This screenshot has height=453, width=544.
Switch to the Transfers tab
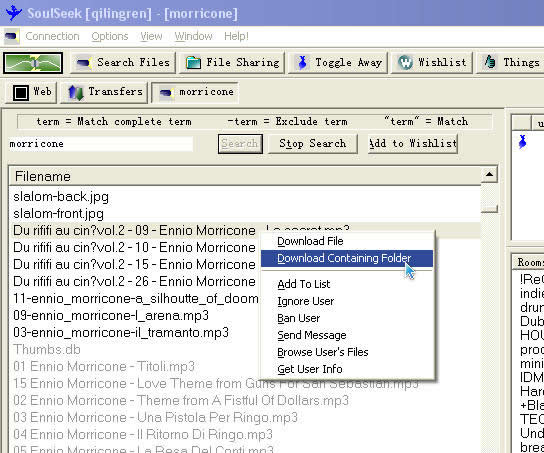pos(104,93)
